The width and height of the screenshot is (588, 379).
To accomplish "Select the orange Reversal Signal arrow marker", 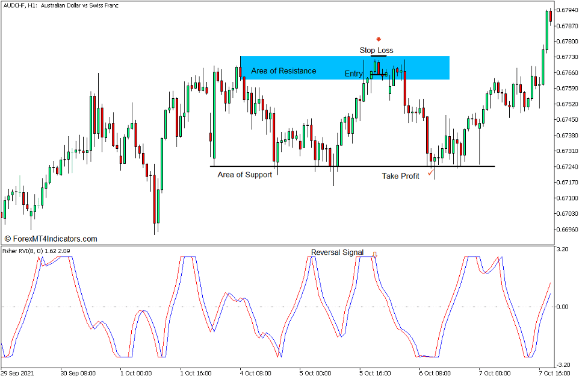I will pyautogui.click(x=376, y=254).
